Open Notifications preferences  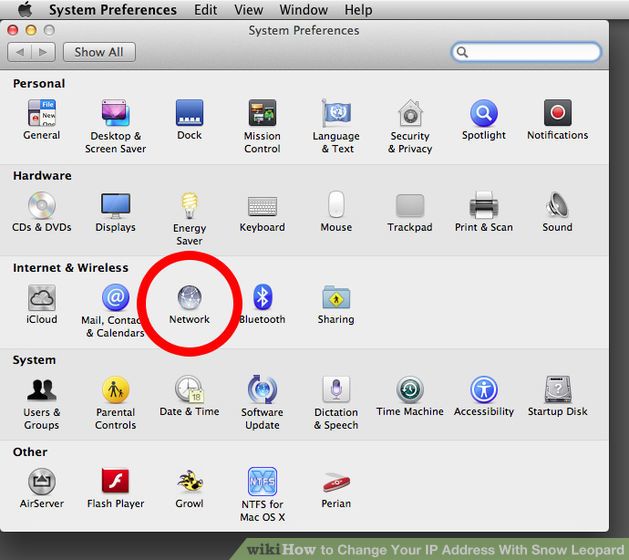coord(558,120)
